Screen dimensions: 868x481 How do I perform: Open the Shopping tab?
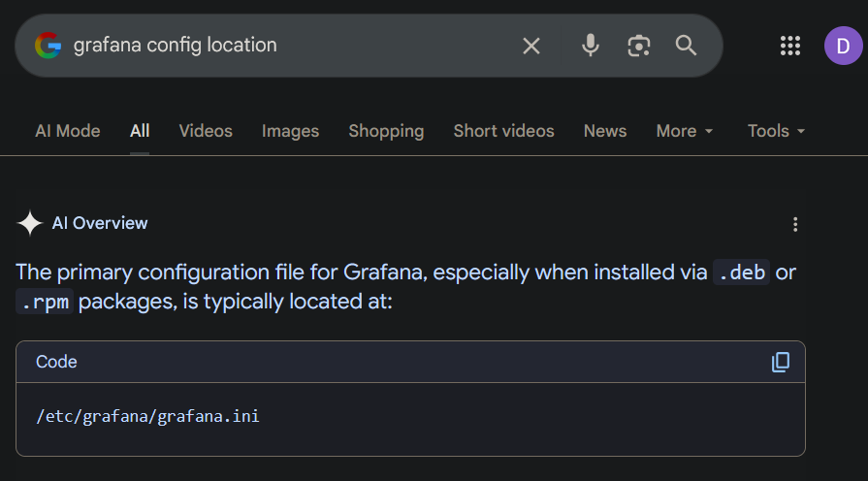386,131
